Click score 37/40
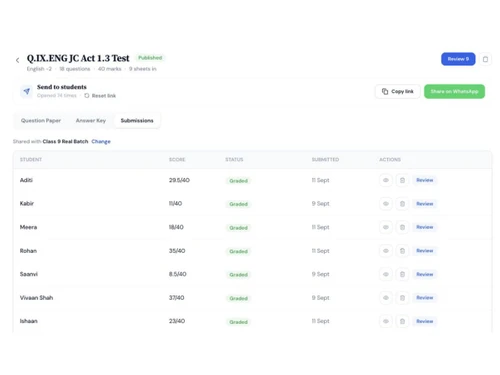The width and height of the screenshot is (500, 375). click(x=177, y=298)
